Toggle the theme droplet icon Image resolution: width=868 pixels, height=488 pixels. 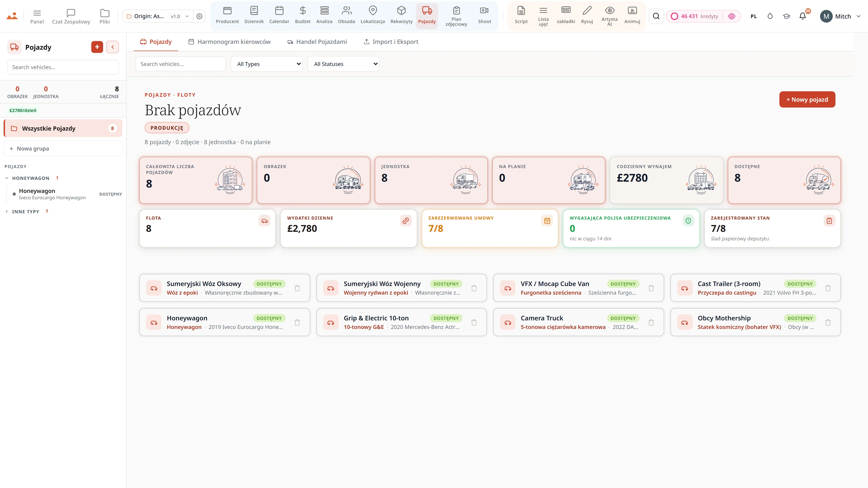click(x=770, y=16)
